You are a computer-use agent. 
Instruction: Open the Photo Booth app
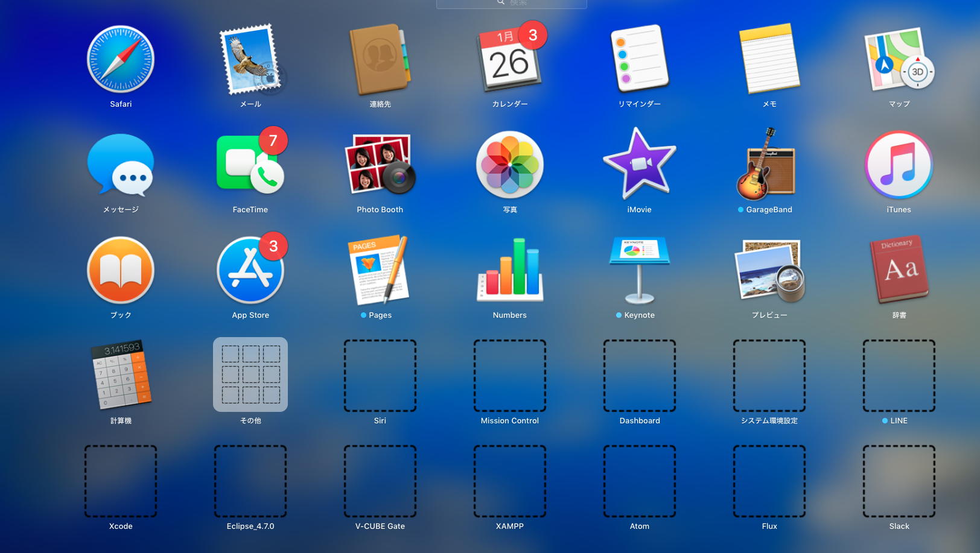pos(380,165)
